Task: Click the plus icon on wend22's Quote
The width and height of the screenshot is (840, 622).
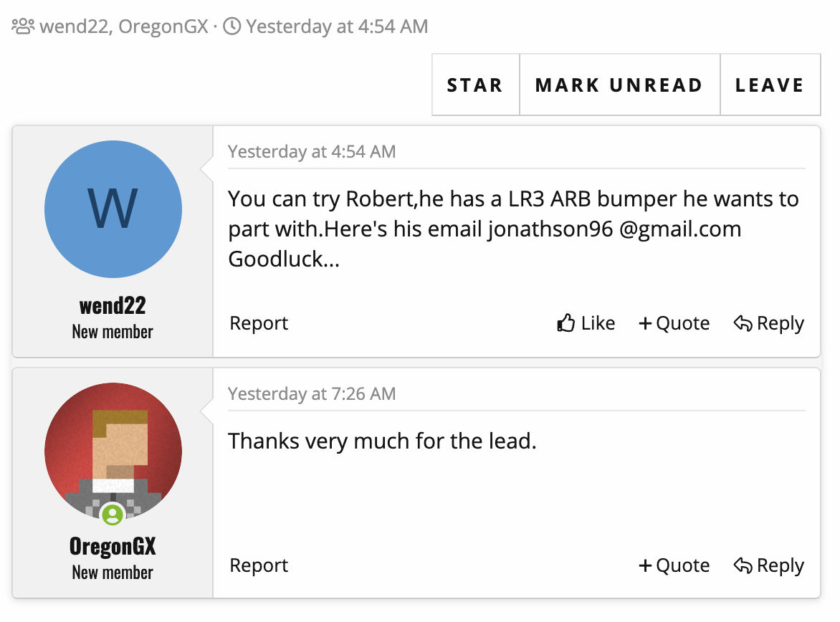Action: click(x=645, y=324)
